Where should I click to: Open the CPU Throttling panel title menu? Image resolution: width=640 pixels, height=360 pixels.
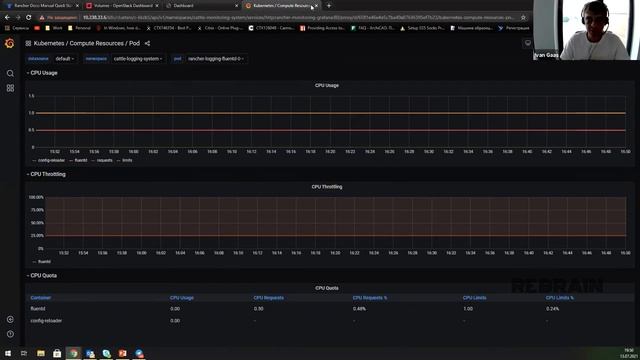pyautogui.click(x=327, y=187)
